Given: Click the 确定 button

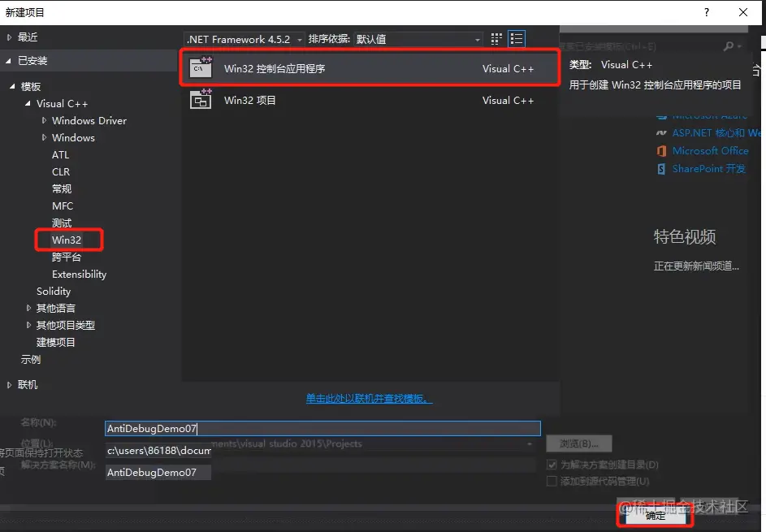Looking at the screenshot, I should pyautogui.click(x=655, y=516).
